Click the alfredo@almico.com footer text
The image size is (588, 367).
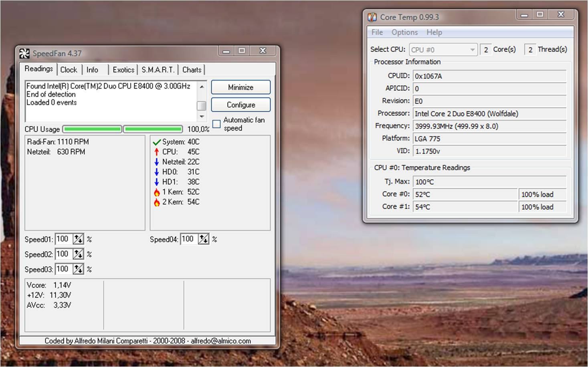point(221,341)
